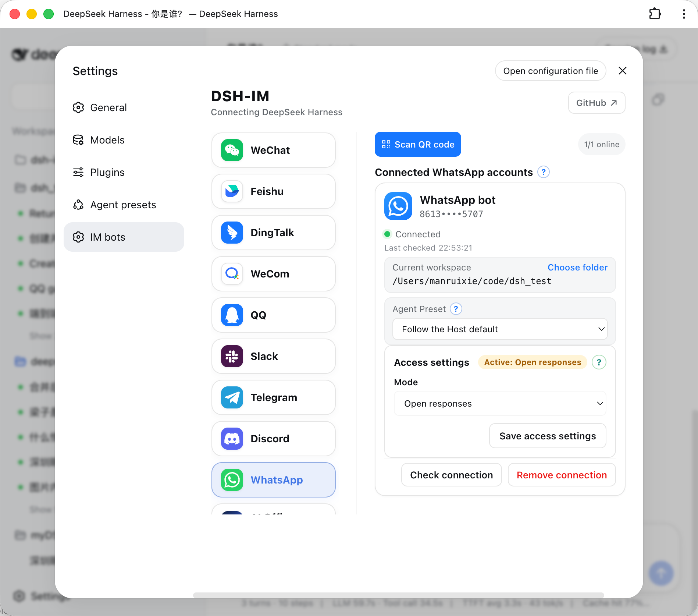Viewport: 698px width, 616px height.
Task: Choose the DingTalk platform
Action: point(273,233)
